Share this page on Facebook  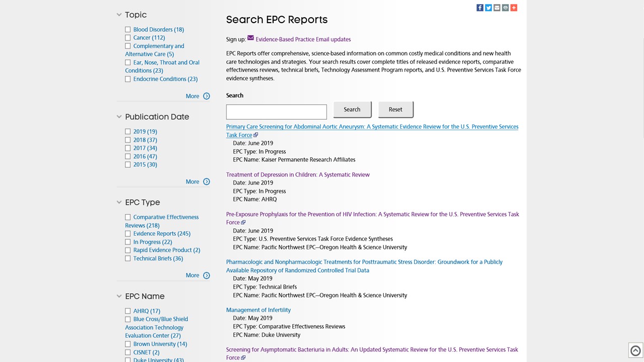point(480,8)
